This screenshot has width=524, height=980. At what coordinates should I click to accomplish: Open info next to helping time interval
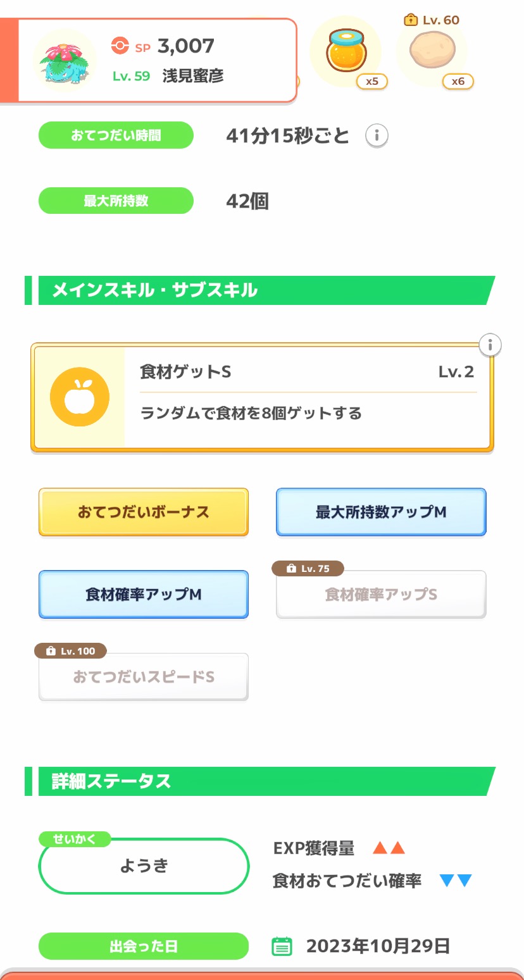377,135
